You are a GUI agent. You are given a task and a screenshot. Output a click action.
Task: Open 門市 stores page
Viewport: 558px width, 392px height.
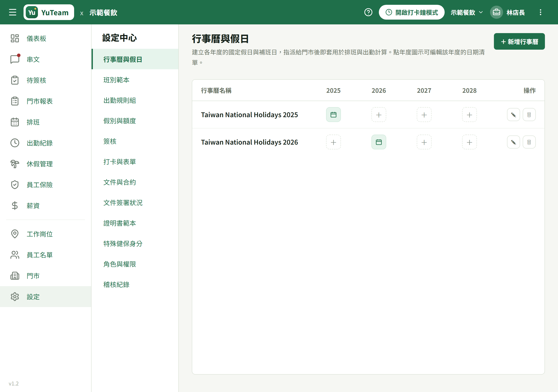coord(46,276)
